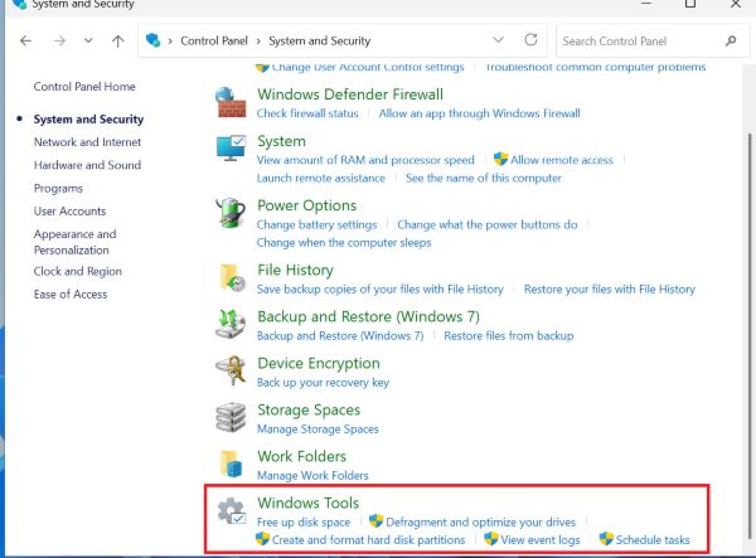
Task: Expand the back navigation recent pages chevron
Action: click(88, 41)
